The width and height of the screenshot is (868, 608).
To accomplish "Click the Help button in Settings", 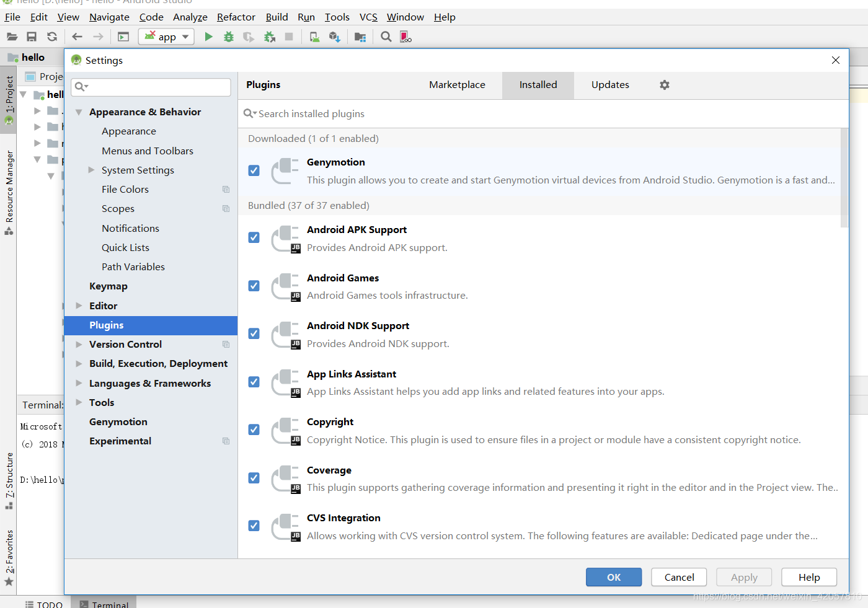I will tap(809, 577).
